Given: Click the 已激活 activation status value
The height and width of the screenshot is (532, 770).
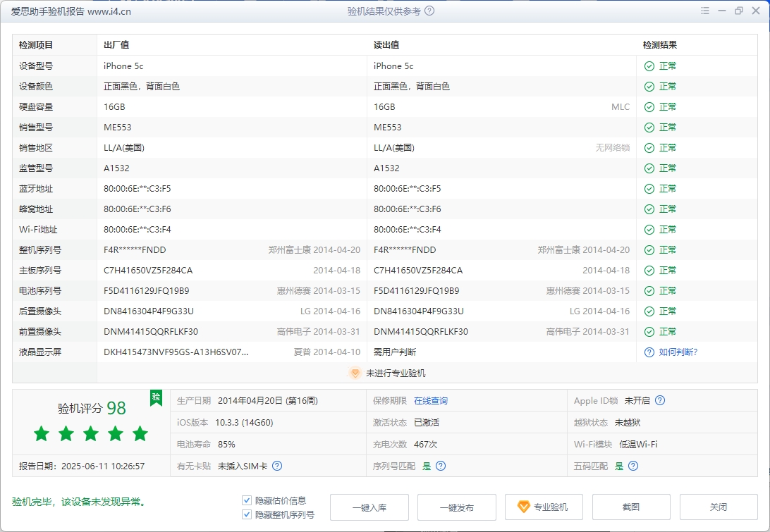Looking at the screenshot, I should [x=426, y=423].
